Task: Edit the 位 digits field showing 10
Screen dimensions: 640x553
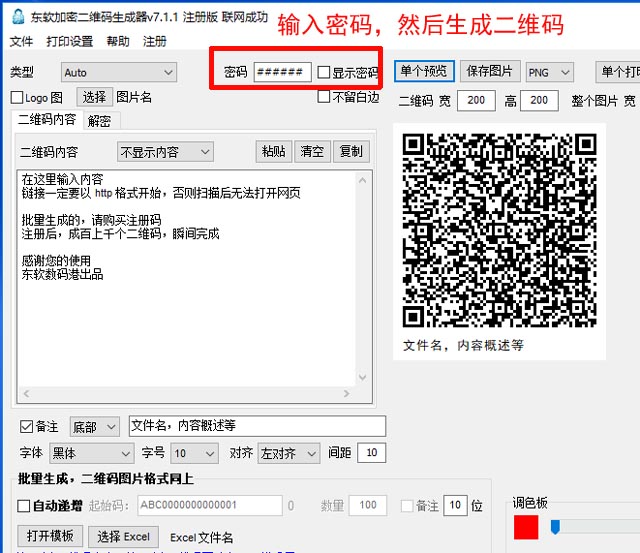Action: 455,505
